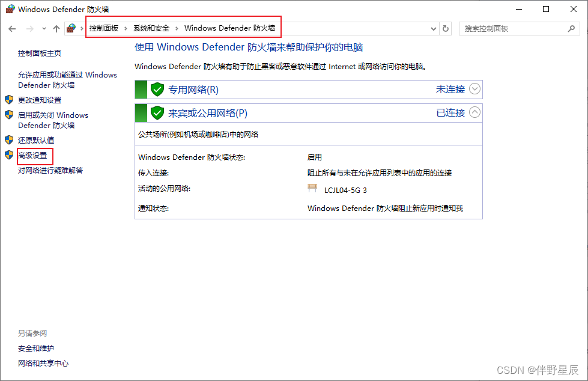Click Windows Defender 防火墙阻止新应用时通知我 text

tap(385, 209)
